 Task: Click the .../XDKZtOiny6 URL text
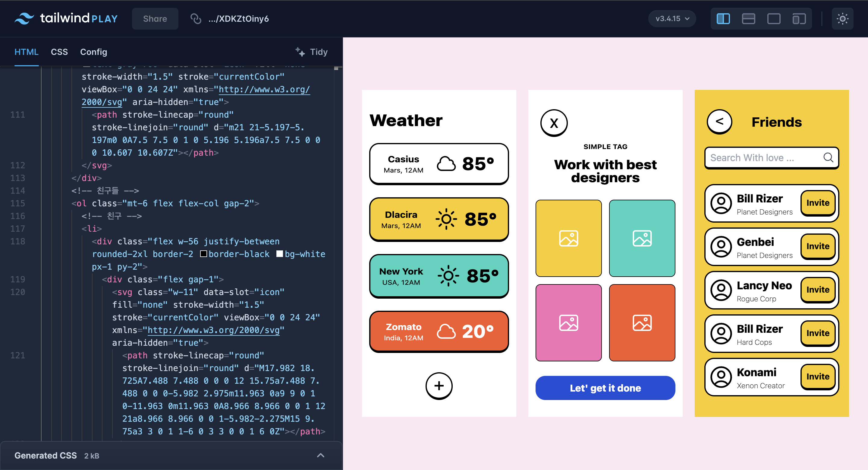(x=239, y=18)
